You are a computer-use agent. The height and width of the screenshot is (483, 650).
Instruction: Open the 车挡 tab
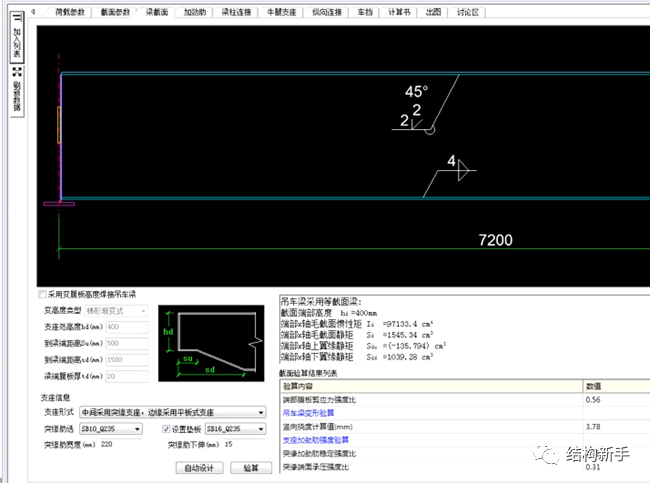365,12
